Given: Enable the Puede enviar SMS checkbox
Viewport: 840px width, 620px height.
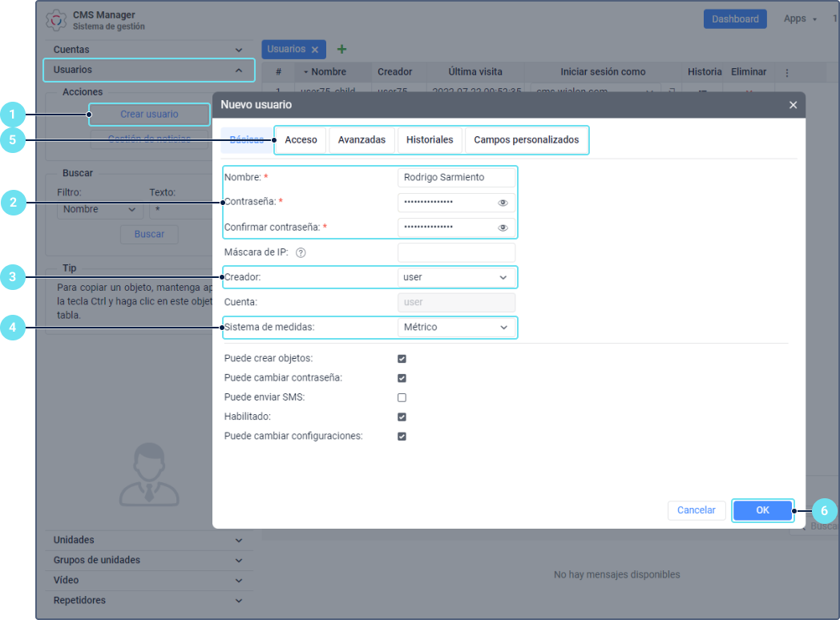Looking at the screenshot, I should tap(402, 397).
